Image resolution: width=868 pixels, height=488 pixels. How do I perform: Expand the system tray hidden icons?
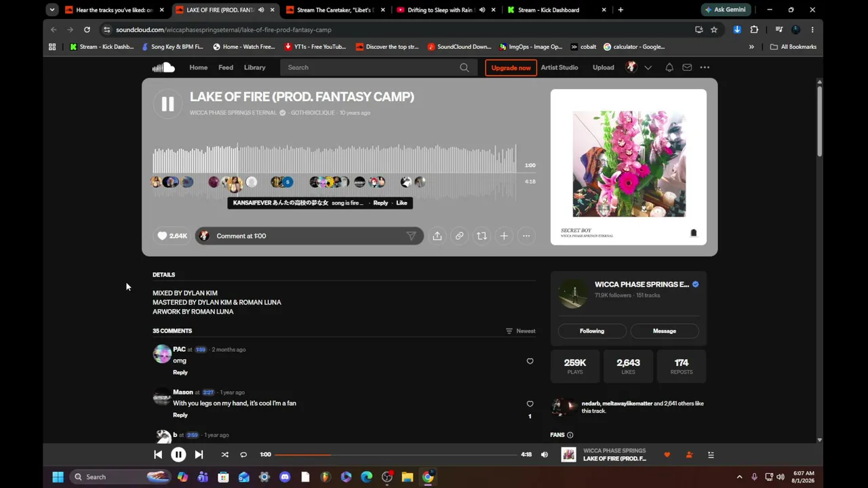738,477
